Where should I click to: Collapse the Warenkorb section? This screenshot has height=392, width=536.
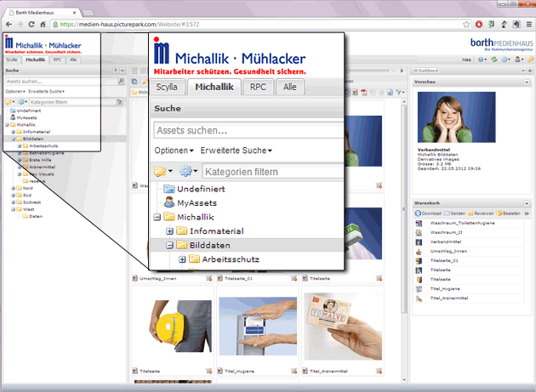click(527, 203)
